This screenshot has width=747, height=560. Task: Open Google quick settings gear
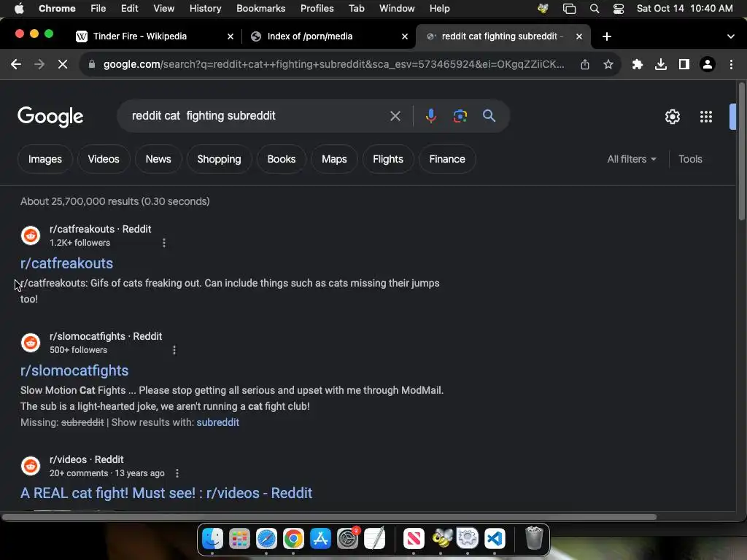(x=672, y=117)
